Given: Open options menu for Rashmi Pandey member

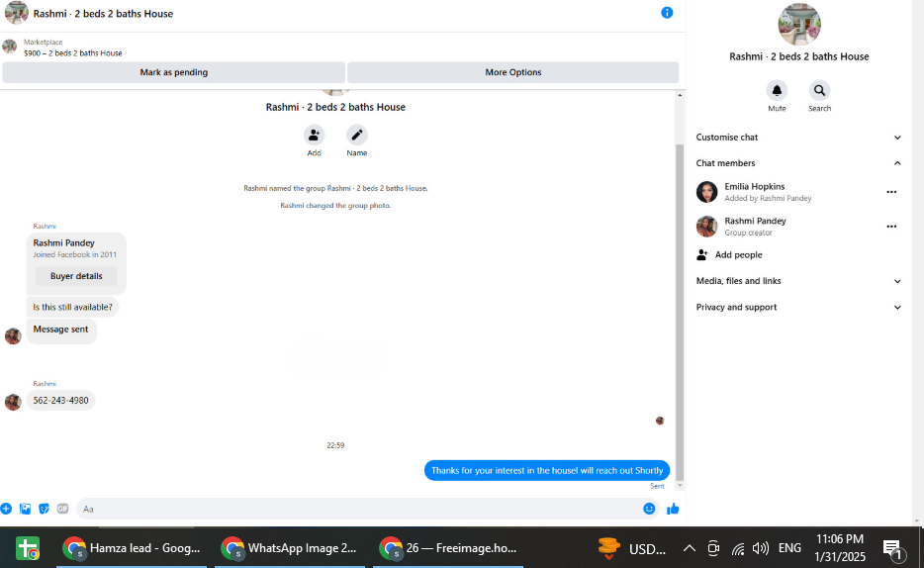Looking at the screenshot, I should click(x=891, y=227).
